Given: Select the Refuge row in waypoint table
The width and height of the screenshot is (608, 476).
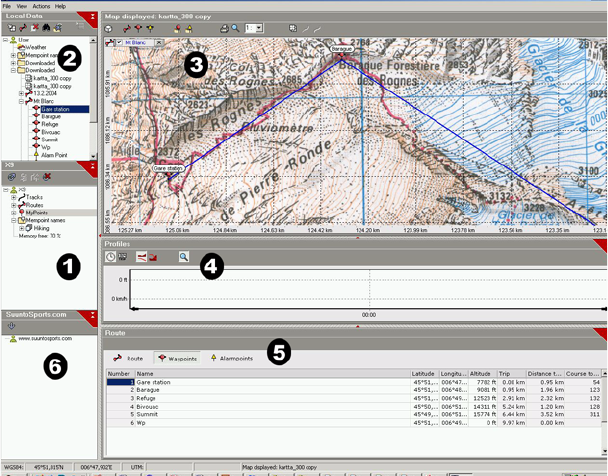Looking at the screenshot, I should point(354,398).
